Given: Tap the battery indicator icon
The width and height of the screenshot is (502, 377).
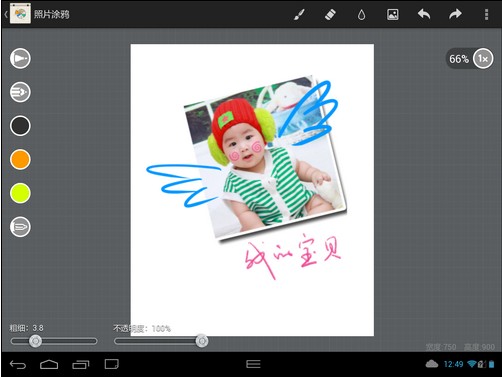Looking at the screenshot, I should click(492, 364).
